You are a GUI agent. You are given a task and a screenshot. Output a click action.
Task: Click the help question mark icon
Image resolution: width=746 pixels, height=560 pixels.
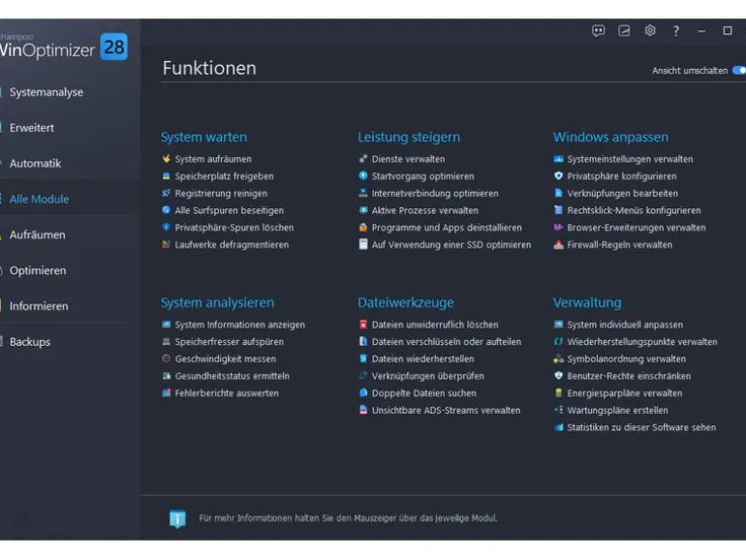675,31
